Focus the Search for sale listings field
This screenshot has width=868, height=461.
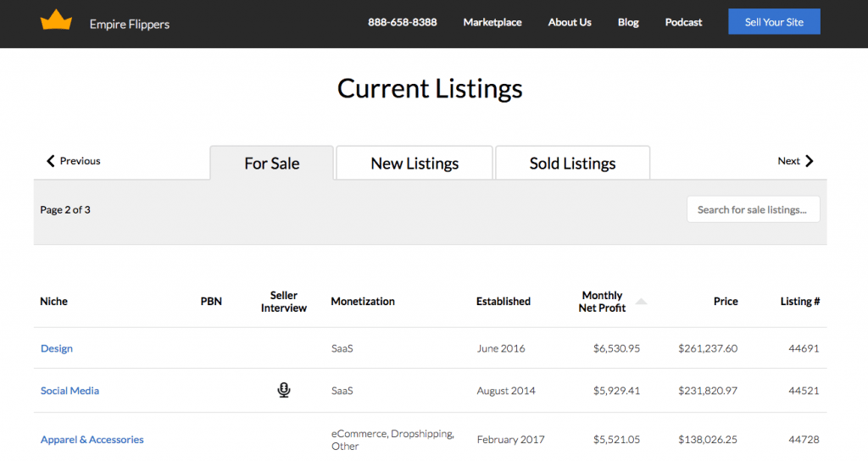click(x=753, y=210)
